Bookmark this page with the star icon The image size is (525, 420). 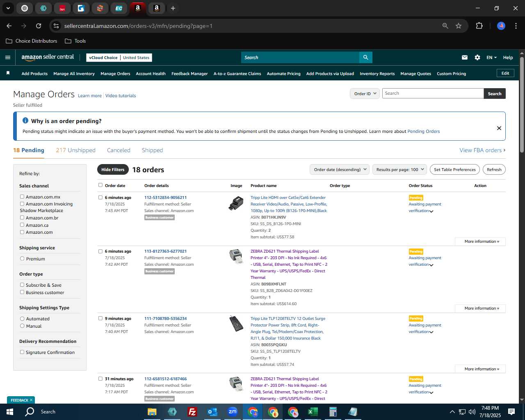tap(459, 26)
